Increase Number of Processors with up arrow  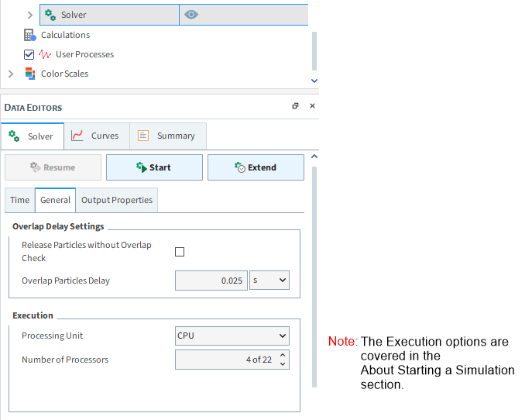point(283,355)
